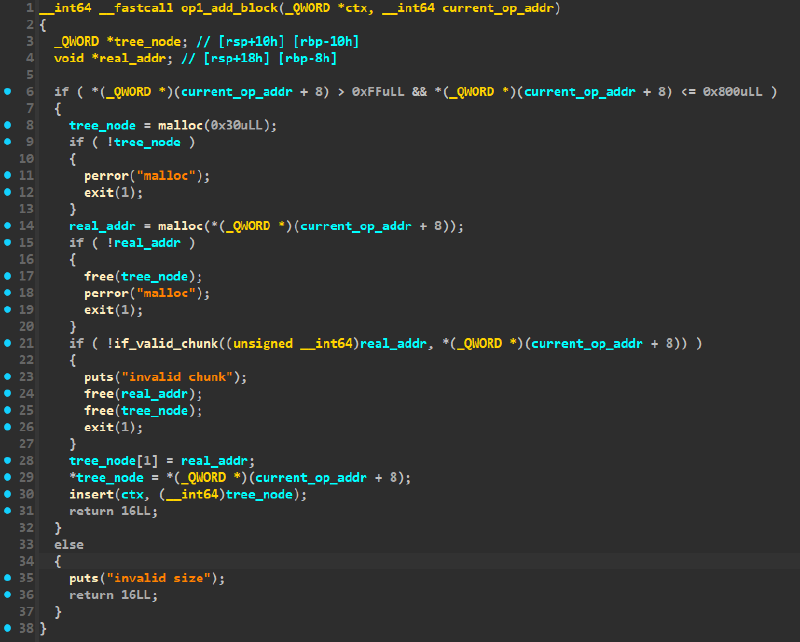Toggle the breakpoint dot on line 30

click(8, 494)
